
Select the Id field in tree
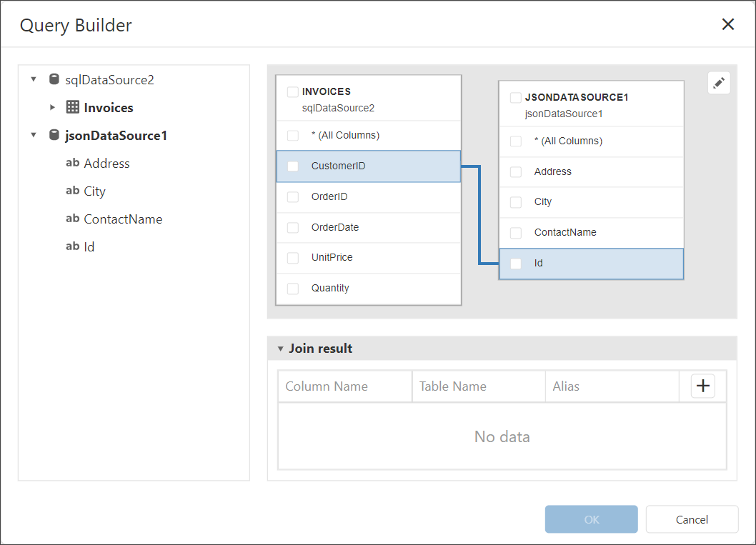(x=89, y=247)
